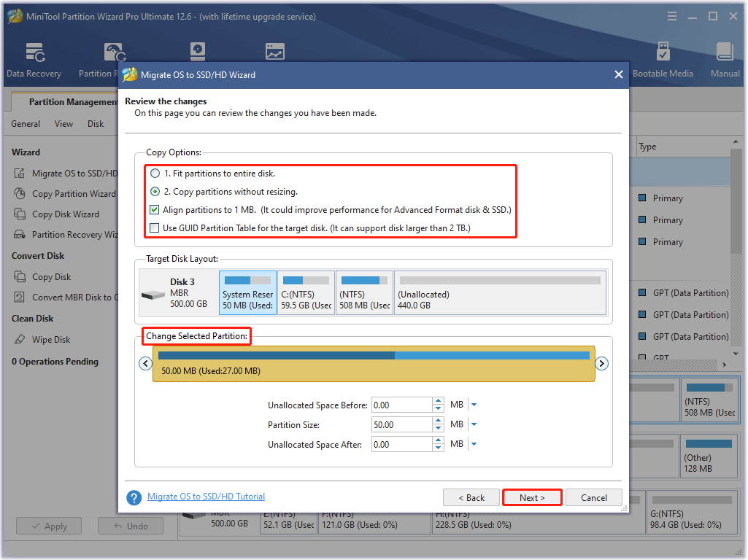The height and width of the screenshot is (560, 748).
Task: Close the Migrate OS wizard dialog
Action: coord(619,75)
